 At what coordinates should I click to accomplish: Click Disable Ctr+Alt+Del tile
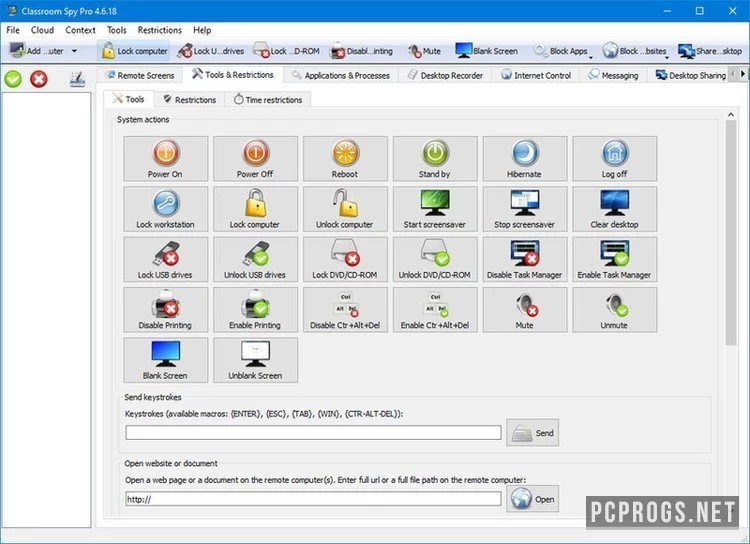point(345,310)
